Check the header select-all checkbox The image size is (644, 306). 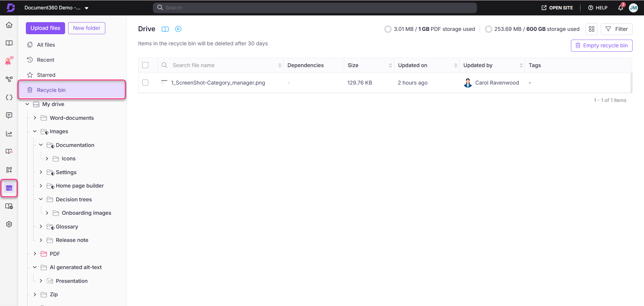click(x=145, y=65)
